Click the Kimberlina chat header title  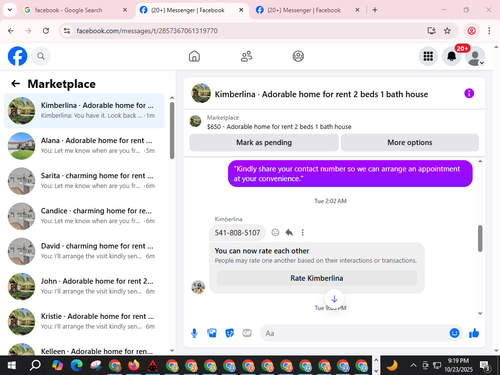pos(321,94)
